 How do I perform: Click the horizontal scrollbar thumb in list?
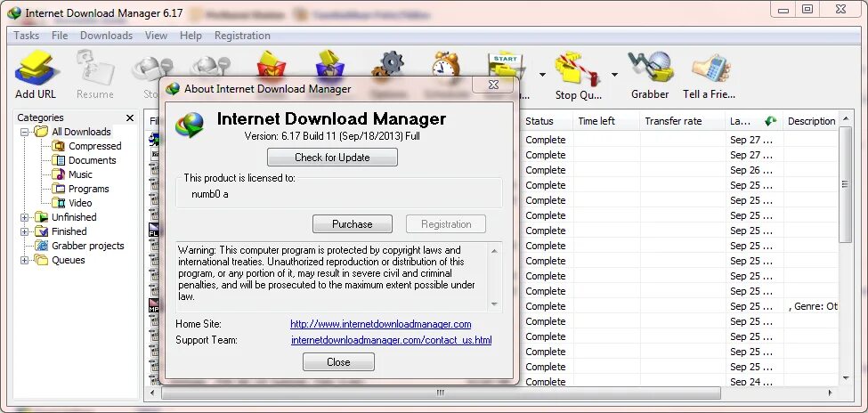441,393
